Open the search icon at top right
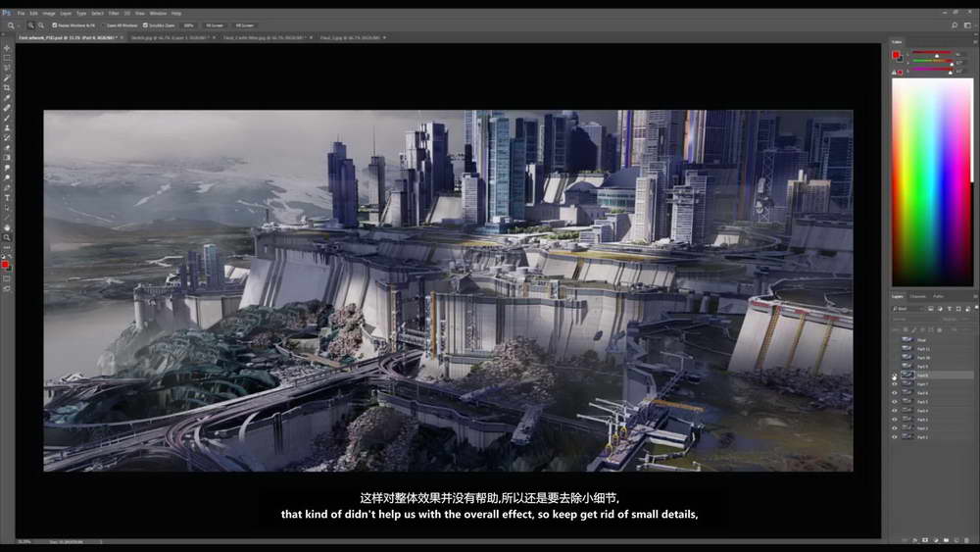 tap(955, 25)
